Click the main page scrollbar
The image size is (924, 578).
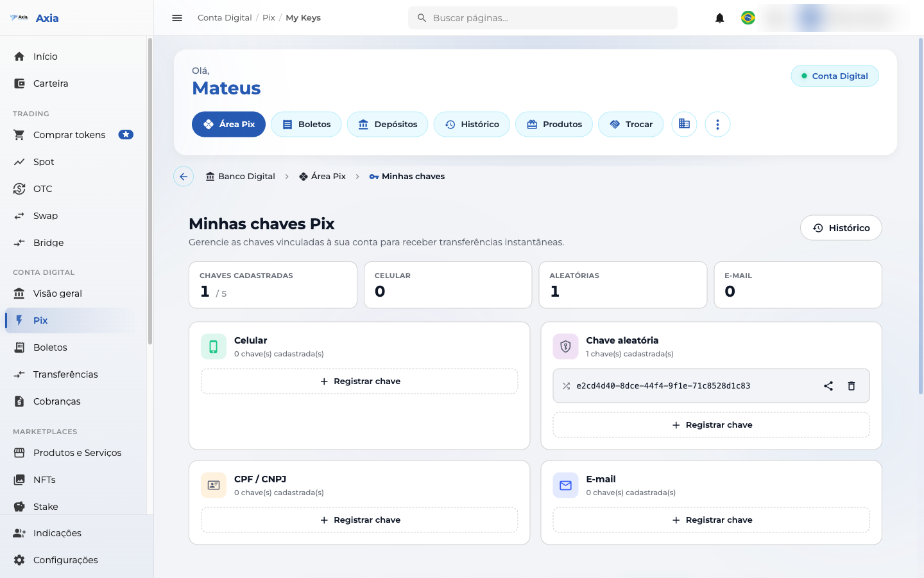[921, 216]
